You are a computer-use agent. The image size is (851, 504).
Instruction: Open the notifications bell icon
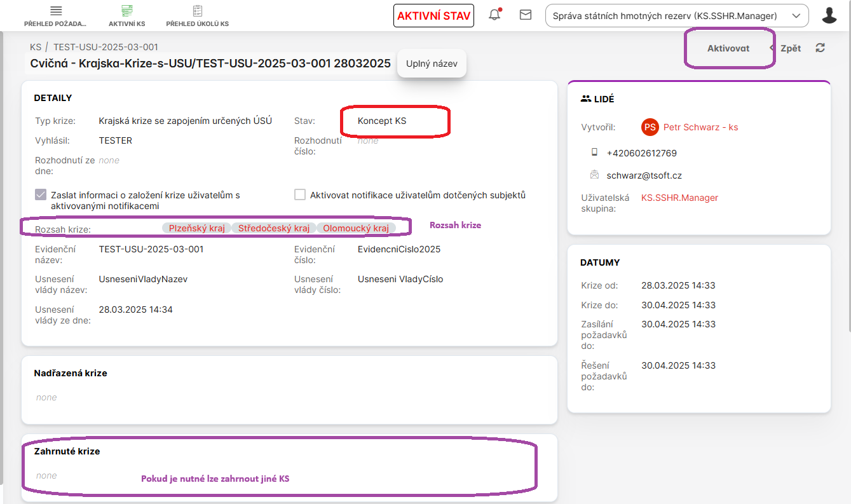[x=494, y=15]
